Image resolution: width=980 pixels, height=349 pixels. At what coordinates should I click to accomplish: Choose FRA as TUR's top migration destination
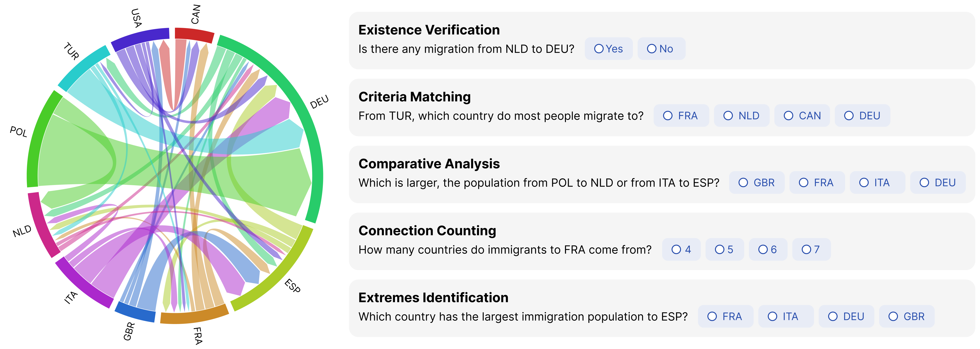[x=681, y=115]
